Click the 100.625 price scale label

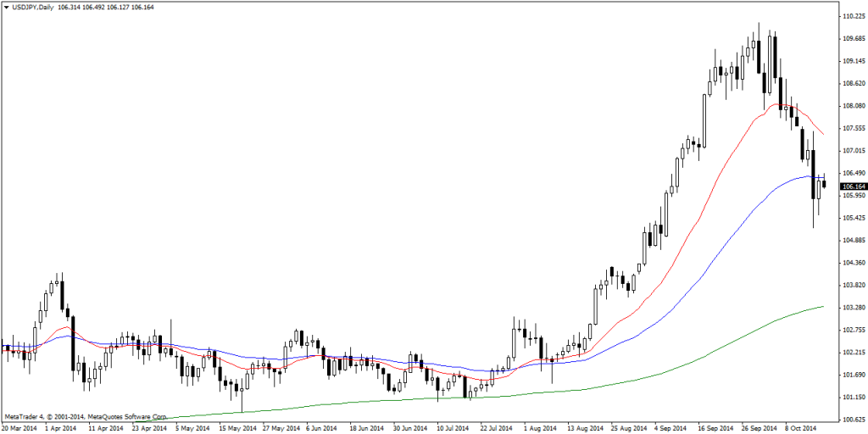tap(854, 419)
